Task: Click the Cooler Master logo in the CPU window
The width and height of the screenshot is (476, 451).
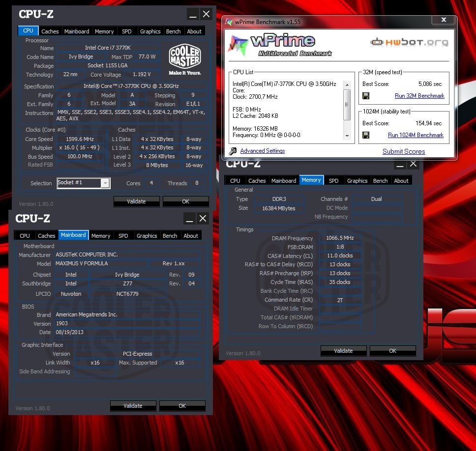Action: click(185, 59)
